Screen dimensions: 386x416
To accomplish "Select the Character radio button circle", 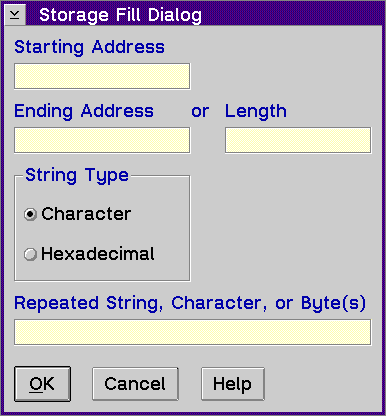I will pos(30,214).
